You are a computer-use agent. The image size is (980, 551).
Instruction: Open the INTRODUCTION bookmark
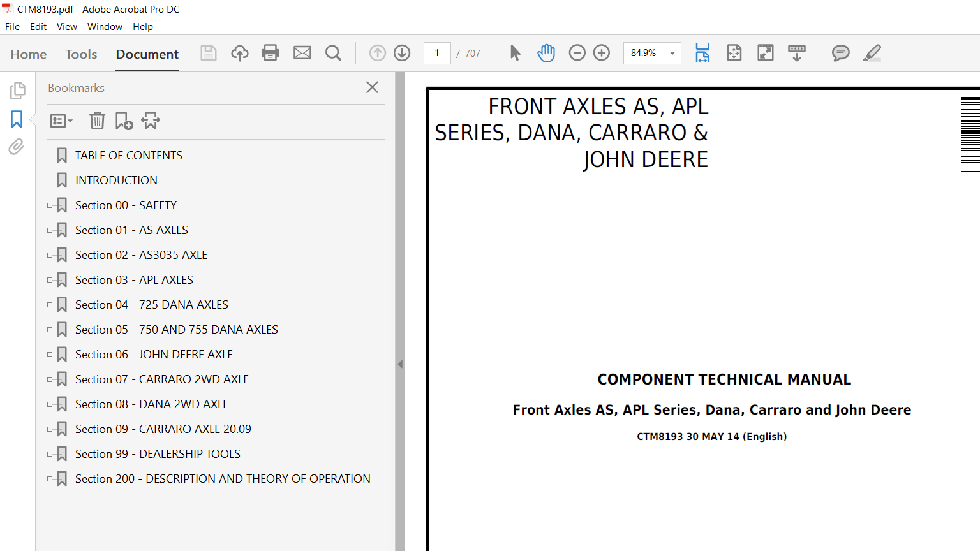[x=116, y=180]
